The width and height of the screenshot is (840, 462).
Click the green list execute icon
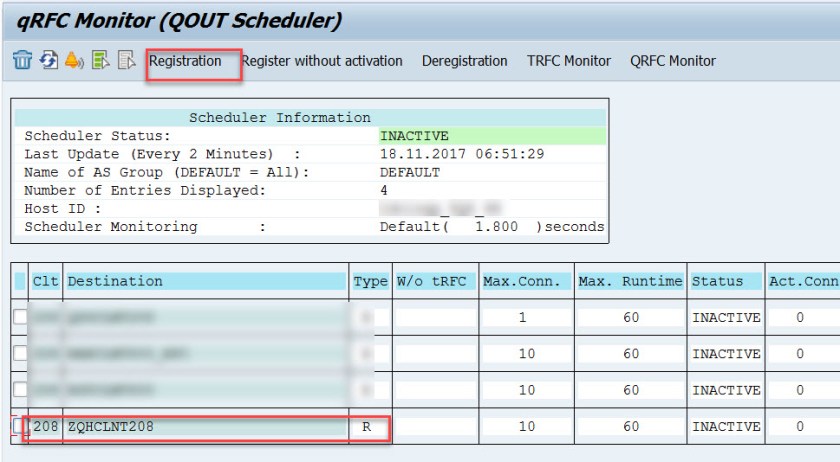[100, 60]
